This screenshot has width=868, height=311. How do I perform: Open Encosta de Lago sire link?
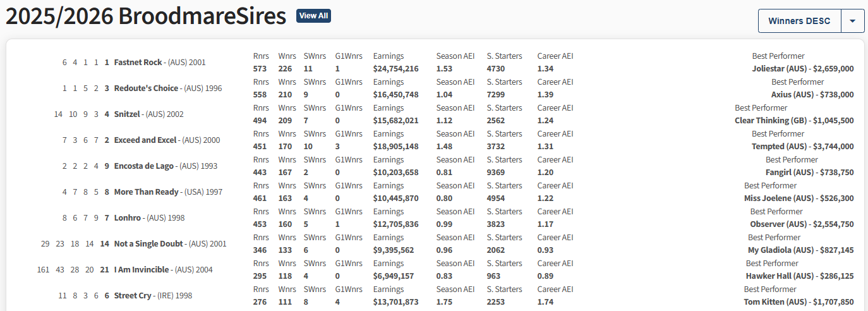145,166
